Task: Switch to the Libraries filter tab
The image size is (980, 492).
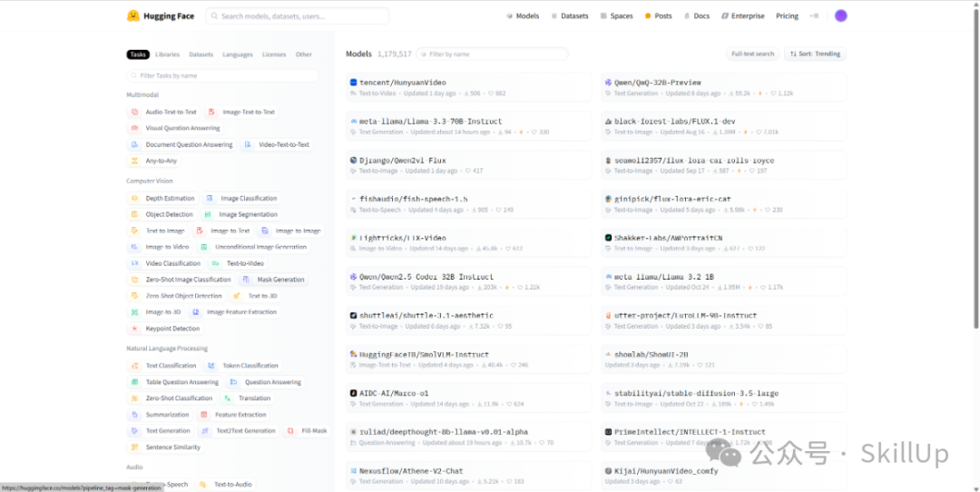Action: pyautogui.click(x=168, y=54)
